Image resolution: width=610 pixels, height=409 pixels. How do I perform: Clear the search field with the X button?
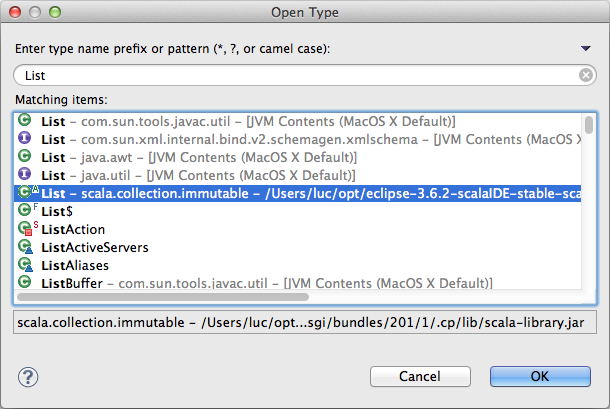tap(586, 75)
